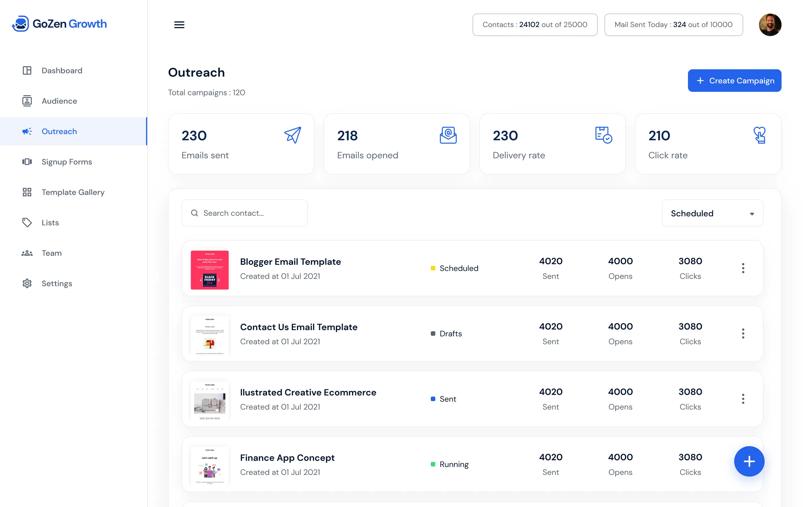This screenshot has width=812, height=507.
Task: Switch to the Outreach section
Action: point(59,131)
